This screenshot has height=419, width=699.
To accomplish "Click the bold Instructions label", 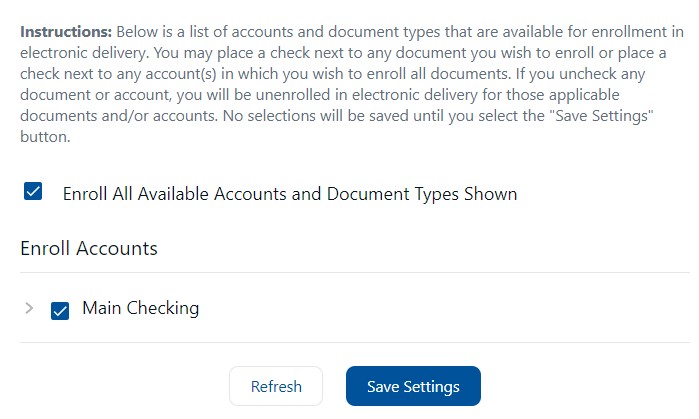I will (x=66, y=32).
